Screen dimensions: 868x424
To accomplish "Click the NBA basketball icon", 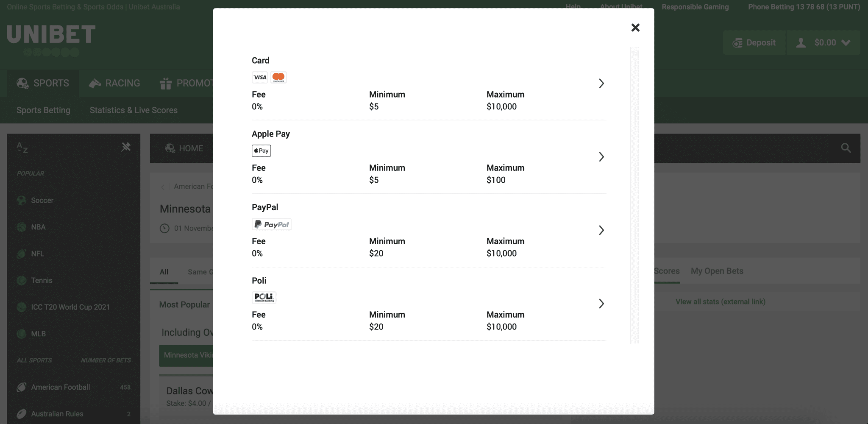I will tap(22, 227).
